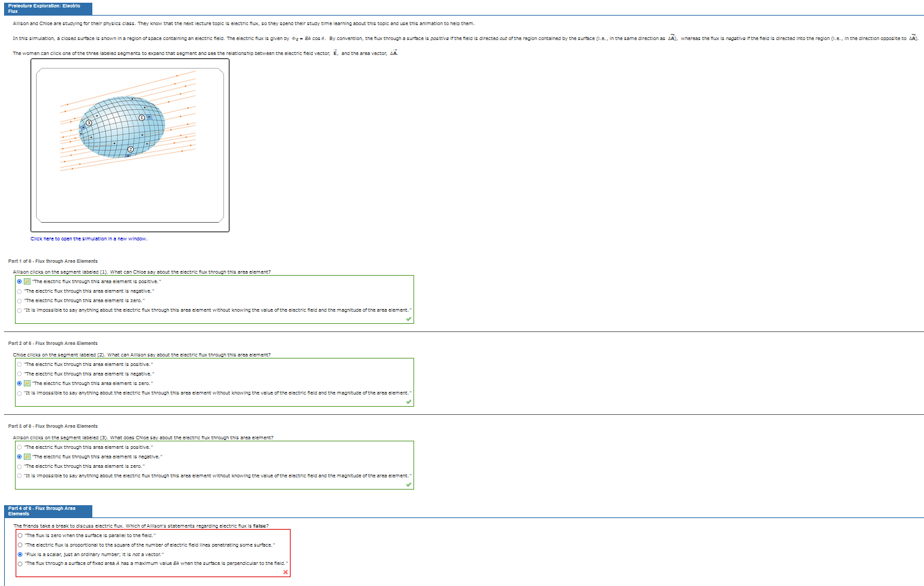Screen dimensions: 924x586
Task: Select "impossible to say anything" option in Part 1
Action: [18, 310]
